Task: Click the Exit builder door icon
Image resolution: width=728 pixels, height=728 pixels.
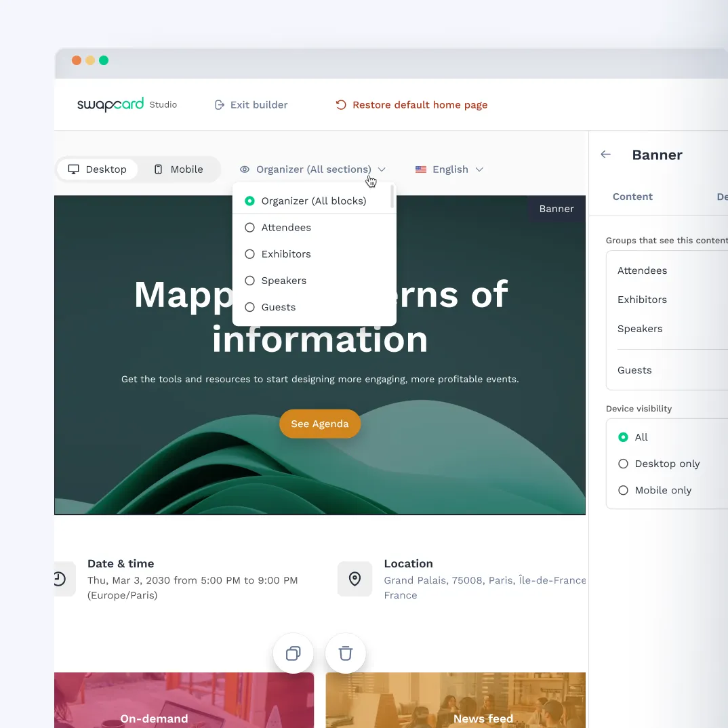Action: click(219, 105)
